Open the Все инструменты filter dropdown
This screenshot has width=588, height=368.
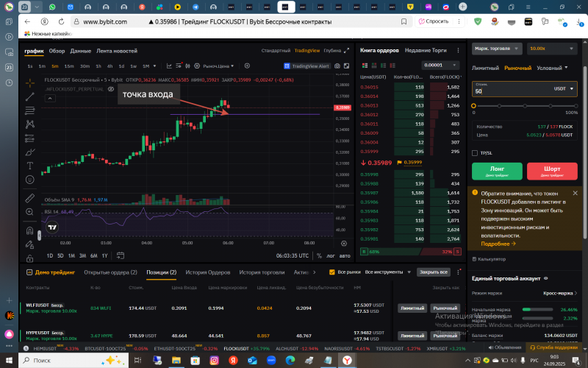click(x=388, y=272)
